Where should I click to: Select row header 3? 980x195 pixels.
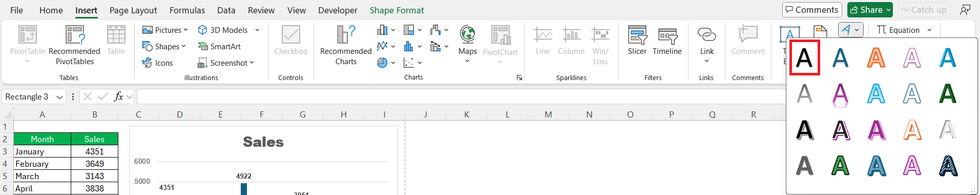(5, 151)
